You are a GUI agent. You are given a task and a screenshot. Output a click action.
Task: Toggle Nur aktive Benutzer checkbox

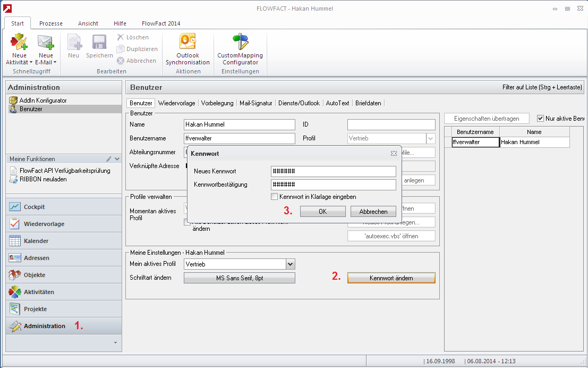point(540,118)
